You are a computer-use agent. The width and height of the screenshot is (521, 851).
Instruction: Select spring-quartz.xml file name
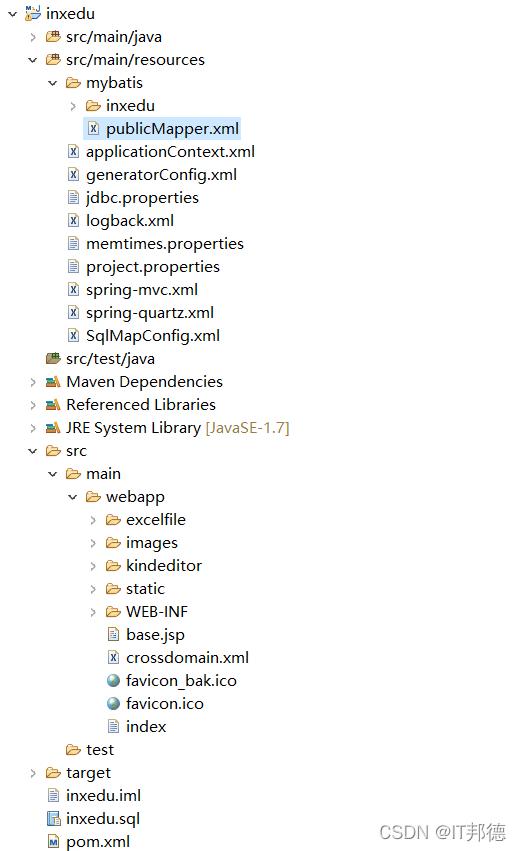click(150, 313)
